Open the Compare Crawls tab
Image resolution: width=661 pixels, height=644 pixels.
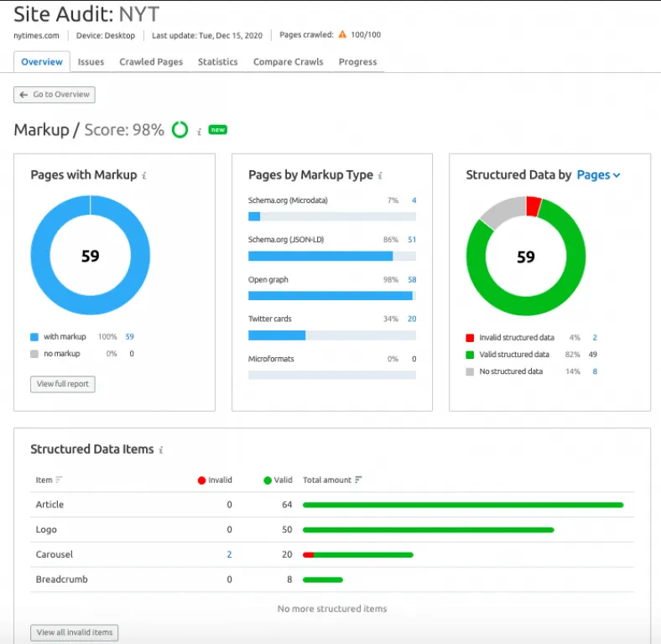point(289,62)
